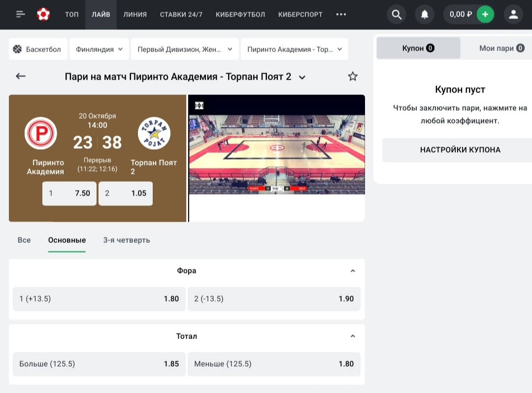Collapse the Фора section

352,271
